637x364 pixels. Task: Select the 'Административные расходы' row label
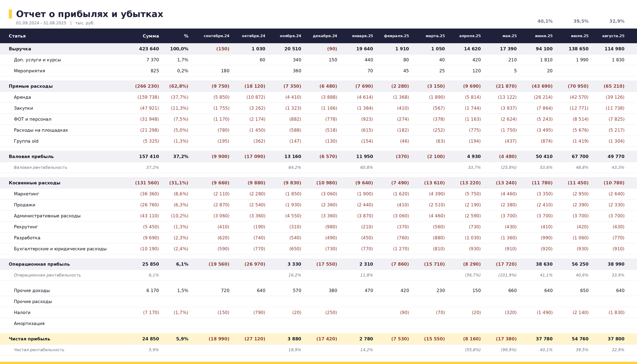(x=47, y=216)
